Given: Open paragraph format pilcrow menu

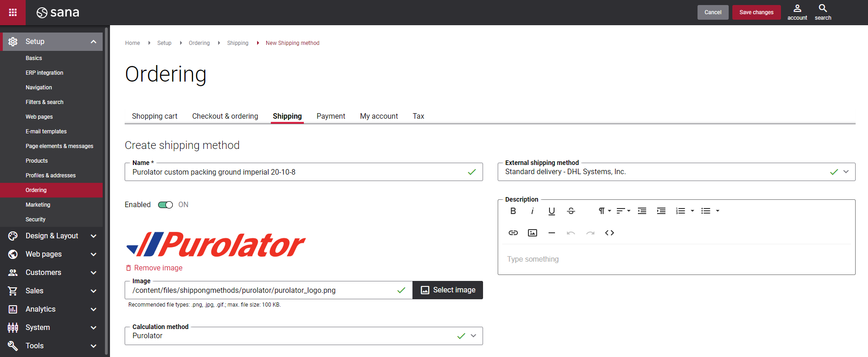Looking at the screenshot, I should (604, 211).
